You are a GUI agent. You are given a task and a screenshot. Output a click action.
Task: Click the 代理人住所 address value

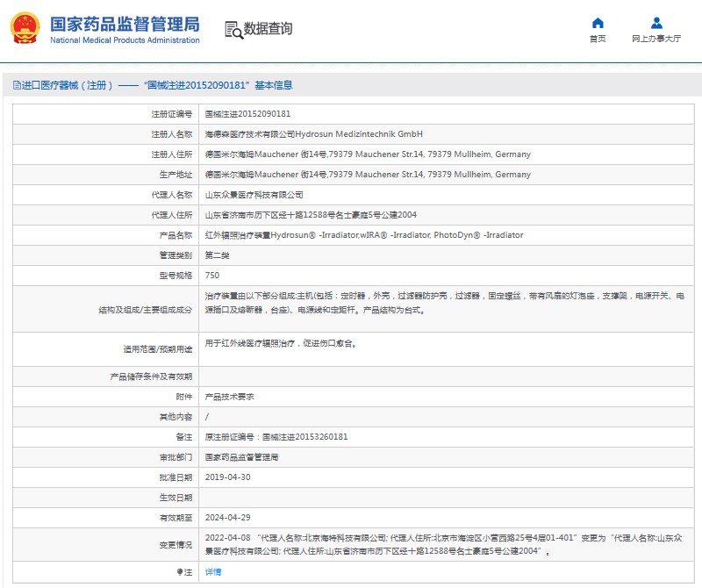click(311, 215)
